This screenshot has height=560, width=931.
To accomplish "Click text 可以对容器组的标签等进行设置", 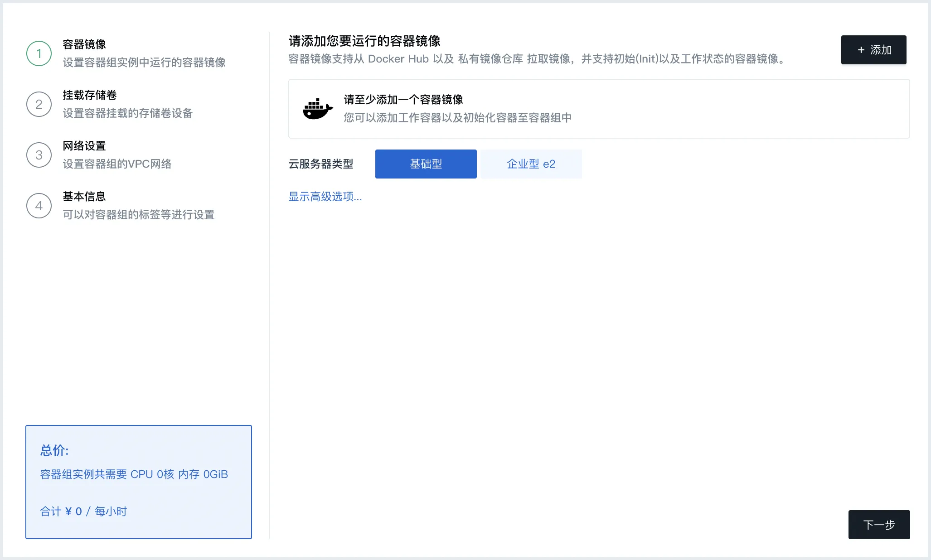I will tap(139, 215).
